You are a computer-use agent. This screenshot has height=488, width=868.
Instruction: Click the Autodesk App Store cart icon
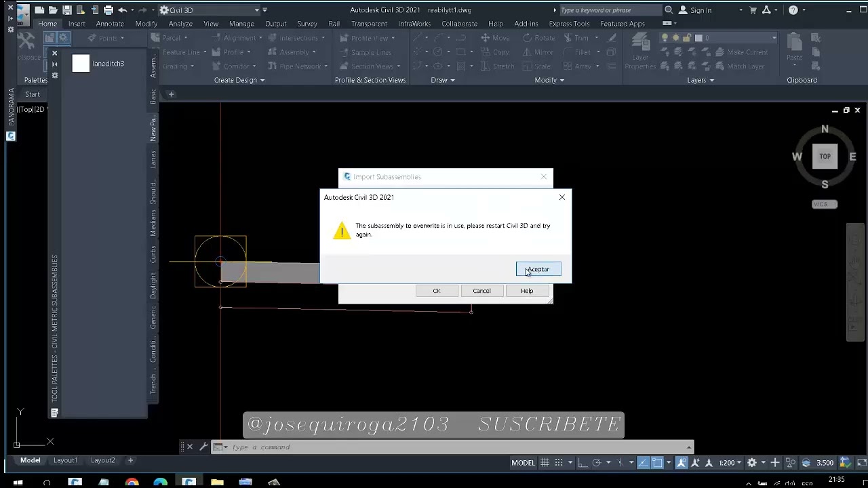coord(753,10)
